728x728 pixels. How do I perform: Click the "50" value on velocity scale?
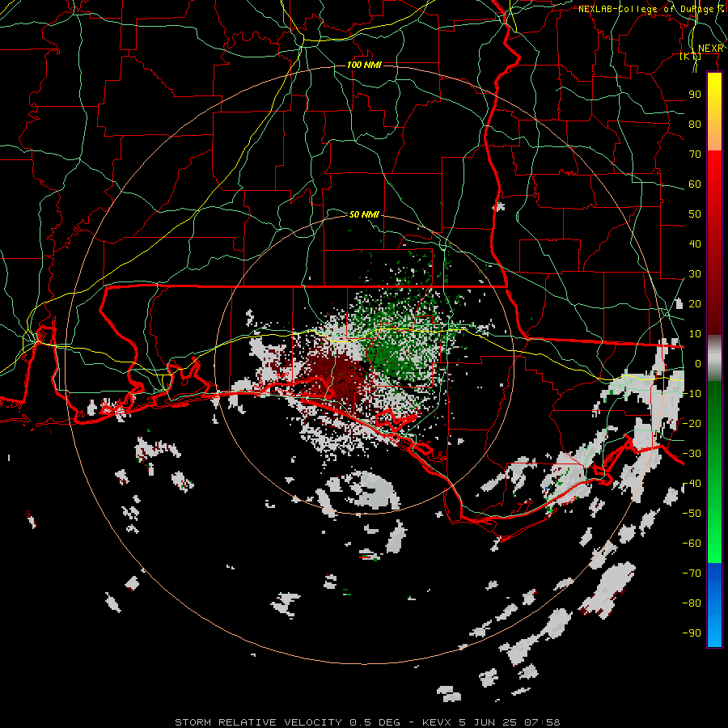coord(695,214)
